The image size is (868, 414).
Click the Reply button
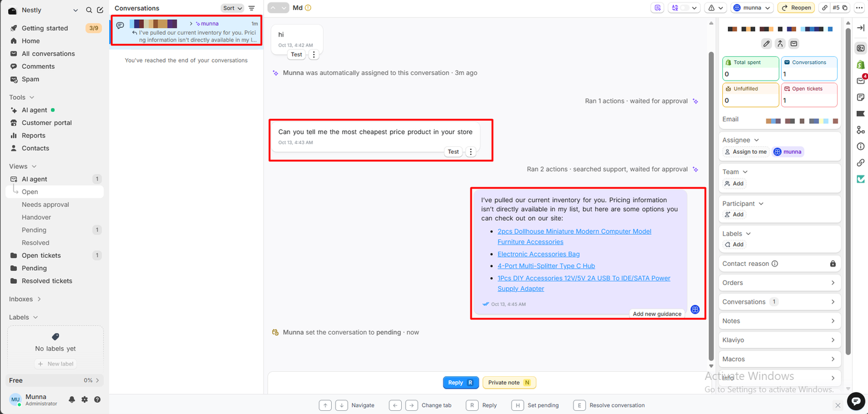[461, 382]
